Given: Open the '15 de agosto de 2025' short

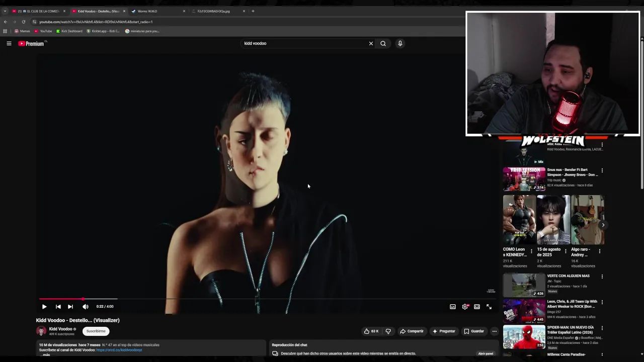Looking at the screenshot, I should (553, 220).
